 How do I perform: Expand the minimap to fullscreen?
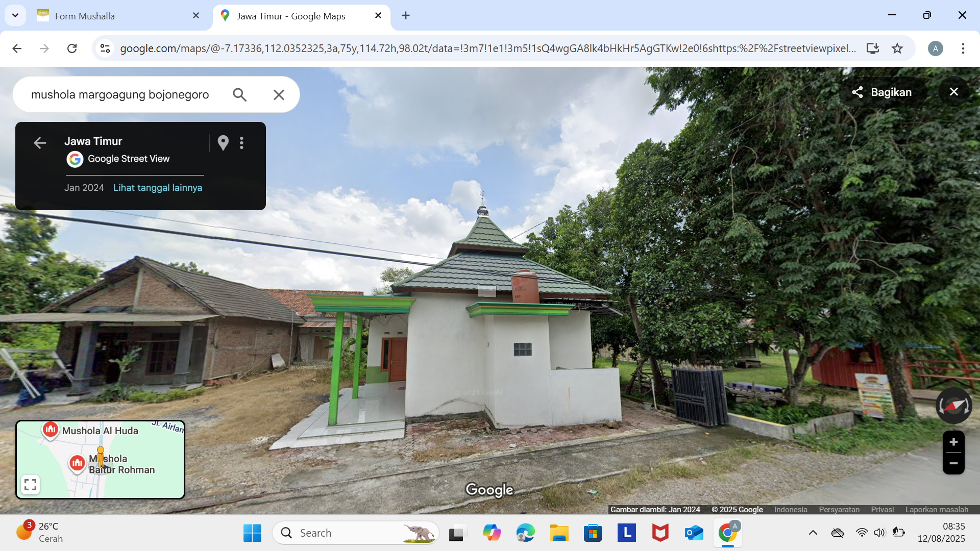pyautogui.click(x=31, y=485)
